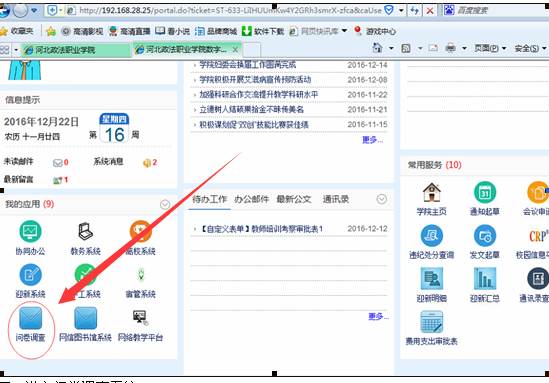This screenshot has height=383, width=549.
Task: Click the browser Home toolbar icon
Action: (x=377, y=48)
